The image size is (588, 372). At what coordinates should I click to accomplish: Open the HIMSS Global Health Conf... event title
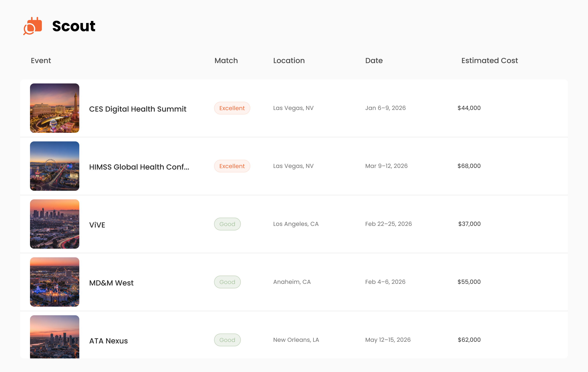coord(139,167)
